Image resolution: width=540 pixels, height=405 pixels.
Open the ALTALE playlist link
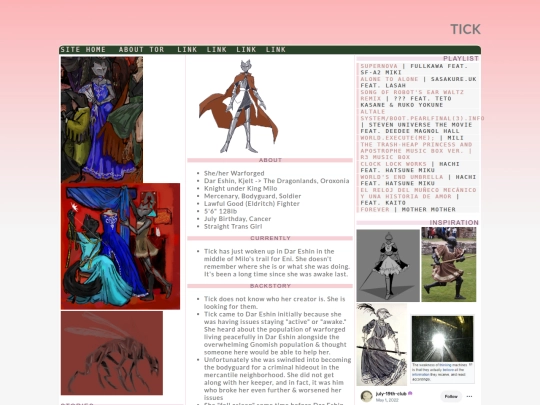tap(373, 112)
